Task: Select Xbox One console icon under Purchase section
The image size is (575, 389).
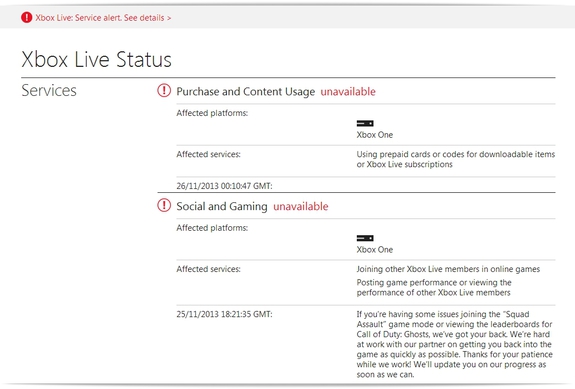Action: [x=365, y=123]
